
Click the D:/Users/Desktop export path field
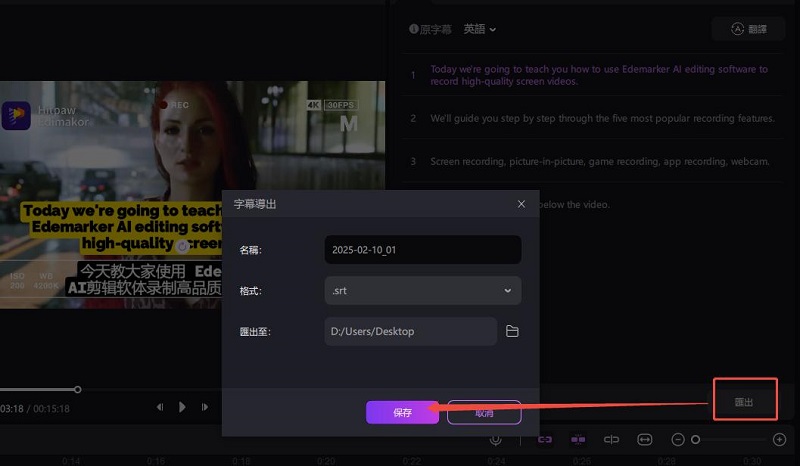tap(410, 331)
